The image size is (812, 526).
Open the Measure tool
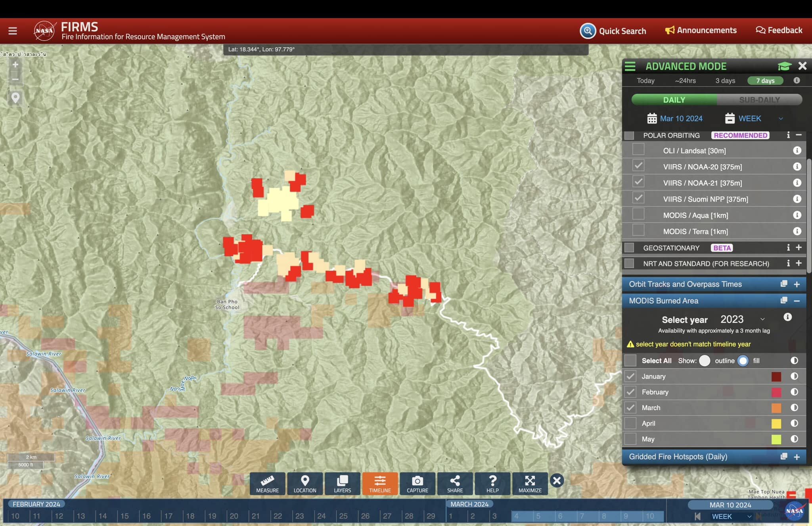coord(267,483)
